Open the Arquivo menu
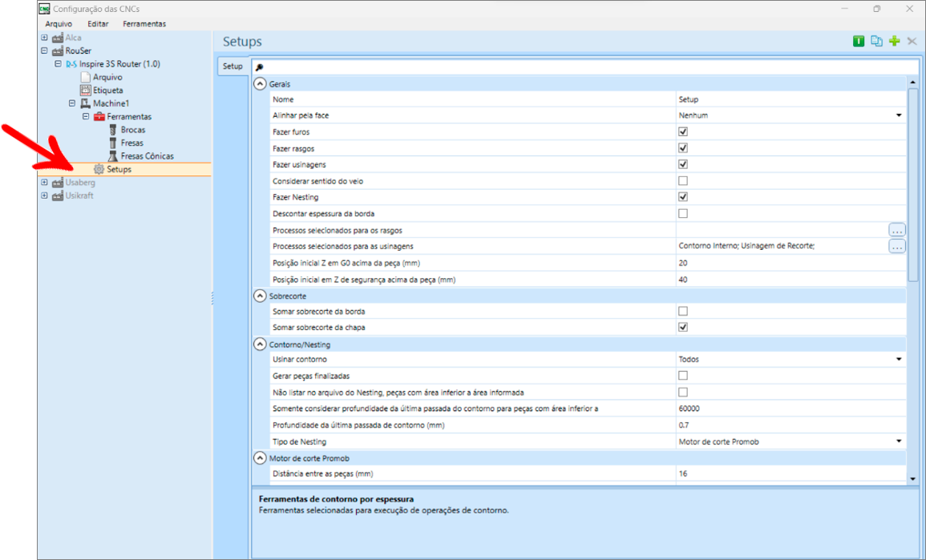This screenshot has height=560, width=926. tap(59, 24)
